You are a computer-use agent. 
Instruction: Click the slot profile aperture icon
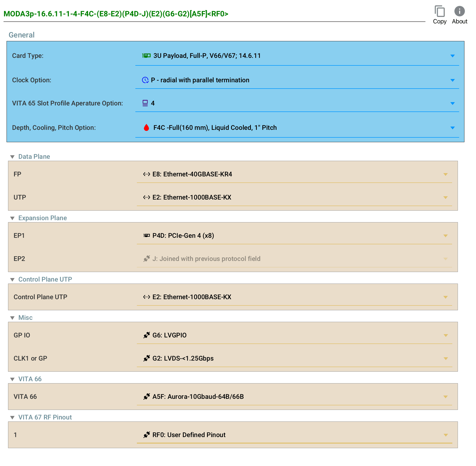coord(145,103)
